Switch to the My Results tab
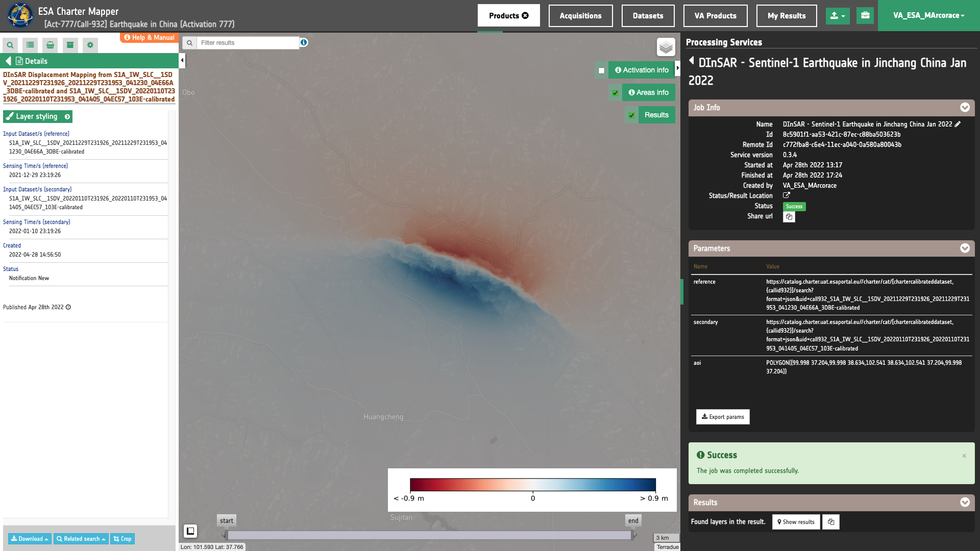 (787, 16)
